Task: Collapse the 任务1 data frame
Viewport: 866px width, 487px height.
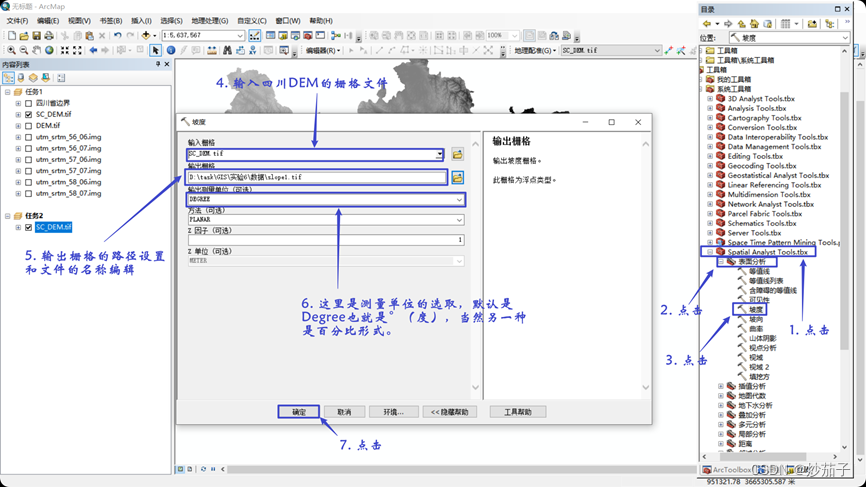Action: 8,92
